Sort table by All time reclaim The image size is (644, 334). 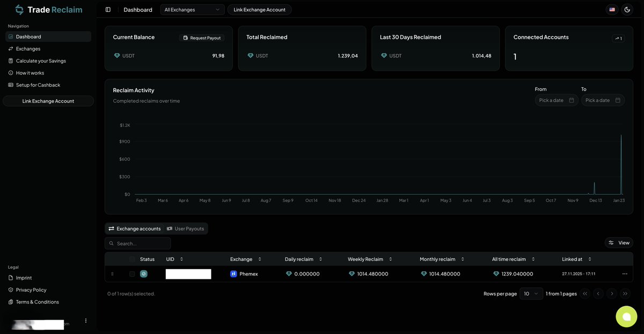(514, 259)
